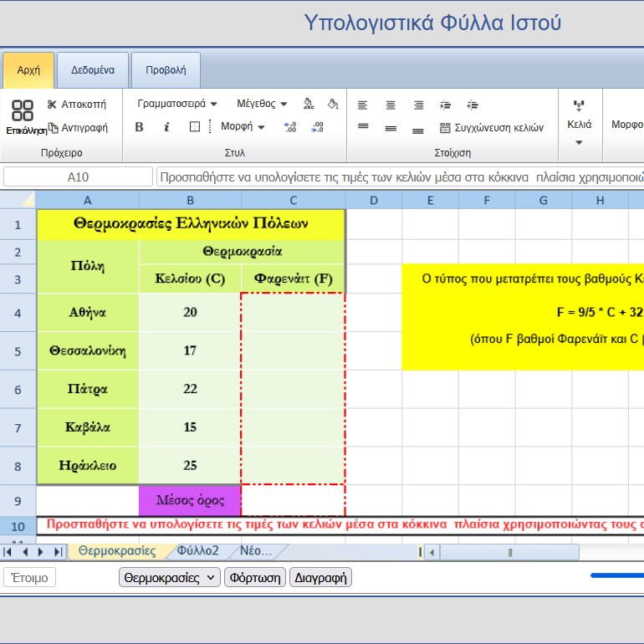The width and height of the screenshot is (644, 644).
Task: Align text left
Action: point(363,105)
